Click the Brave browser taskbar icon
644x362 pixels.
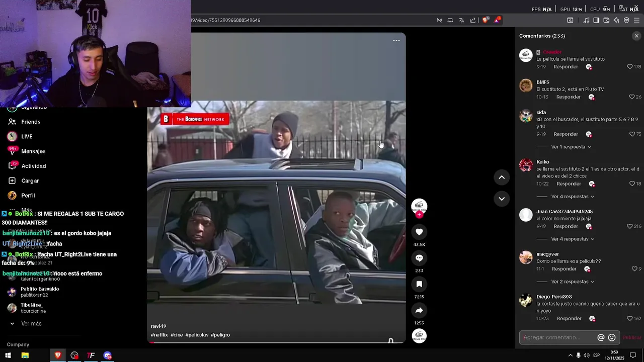[58, 355]
